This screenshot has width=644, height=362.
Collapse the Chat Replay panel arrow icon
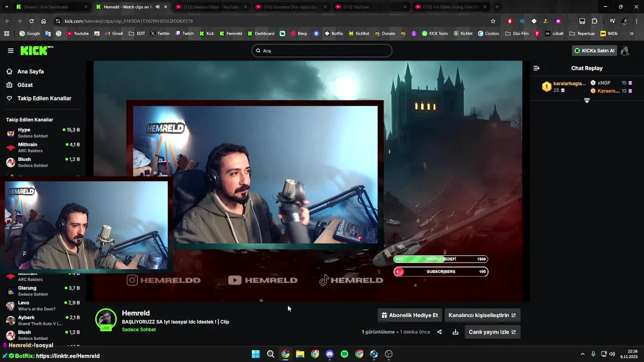click(x=536, y=68)
